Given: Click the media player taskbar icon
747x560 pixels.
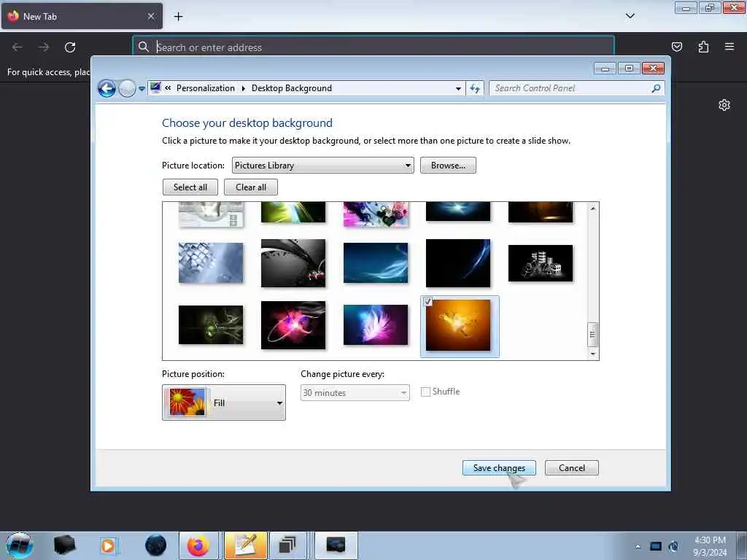Looking at the screenshot, I should pyautogui.click(x=108, y=545).
